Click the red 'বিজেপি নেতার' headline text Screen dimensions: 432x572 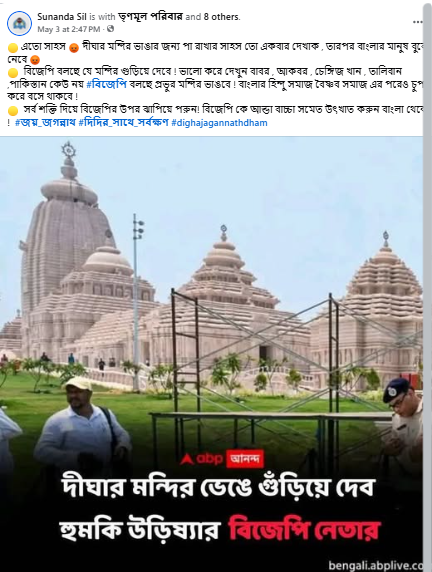[304, 528]
